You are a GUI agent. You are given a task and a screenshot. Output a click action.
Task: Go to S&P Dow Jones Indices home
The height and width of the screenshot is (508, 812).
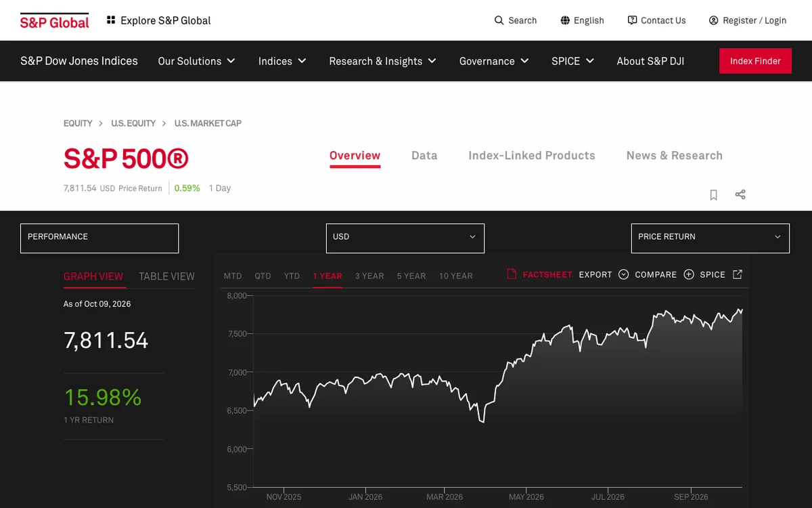tap(79, 61)
